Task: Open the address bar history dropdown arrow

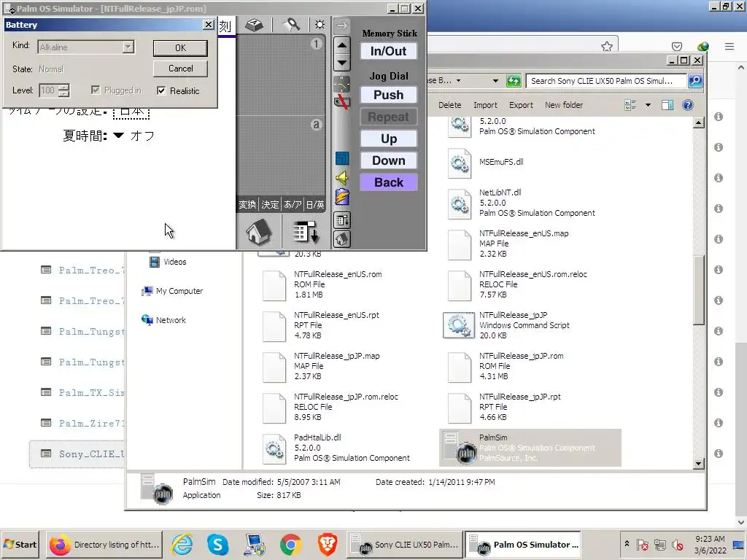Action: [495, 81]
